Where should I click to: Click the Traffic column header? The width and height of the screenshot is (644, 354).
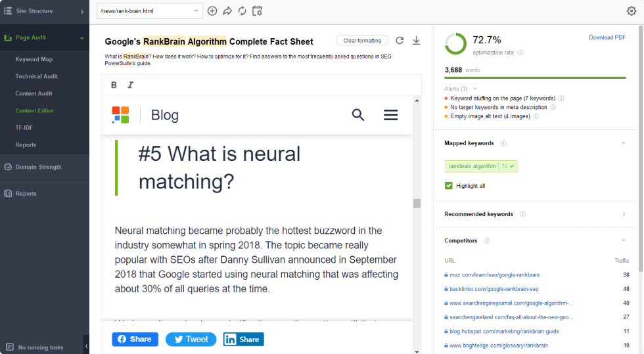622,261
